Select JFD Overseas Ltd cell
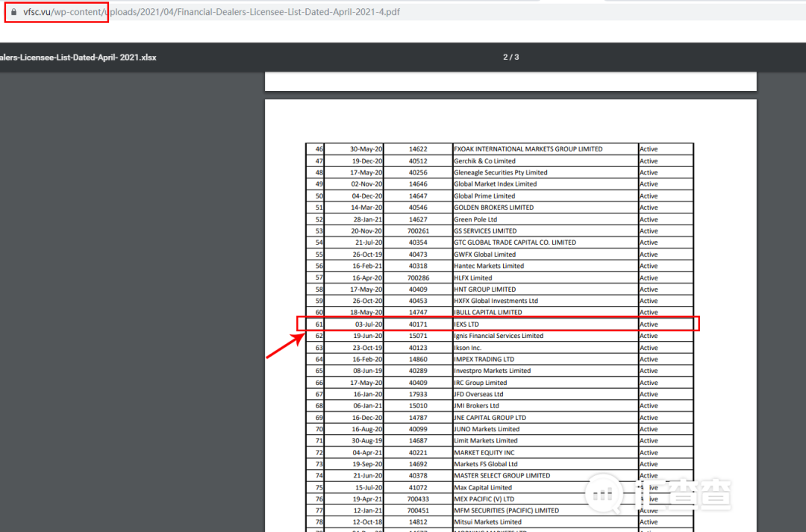The width and height of the screenshot is (806, 532). (x=546, y=394)
